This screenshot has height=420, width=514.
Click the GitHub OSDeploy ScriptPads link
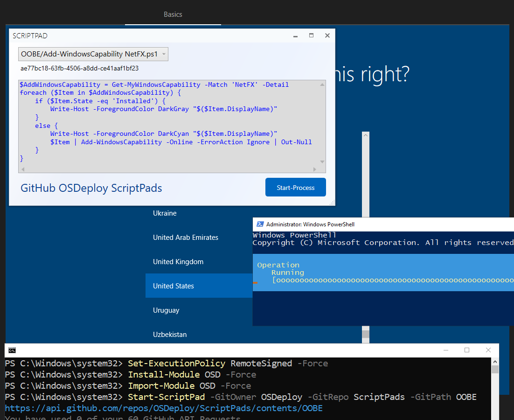pos(91,188)
